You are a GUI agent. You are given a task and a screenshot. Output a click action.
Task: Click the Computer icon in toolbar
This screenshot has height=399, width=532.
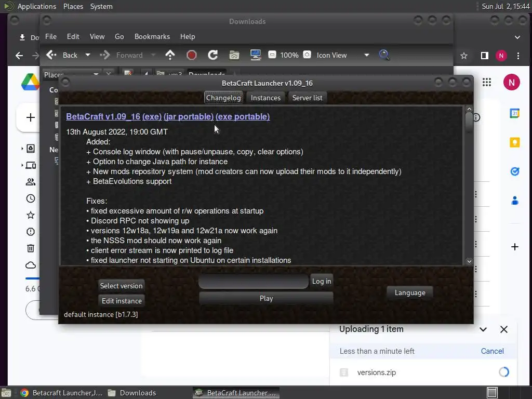pyautogui.click(x=256, y=55)
